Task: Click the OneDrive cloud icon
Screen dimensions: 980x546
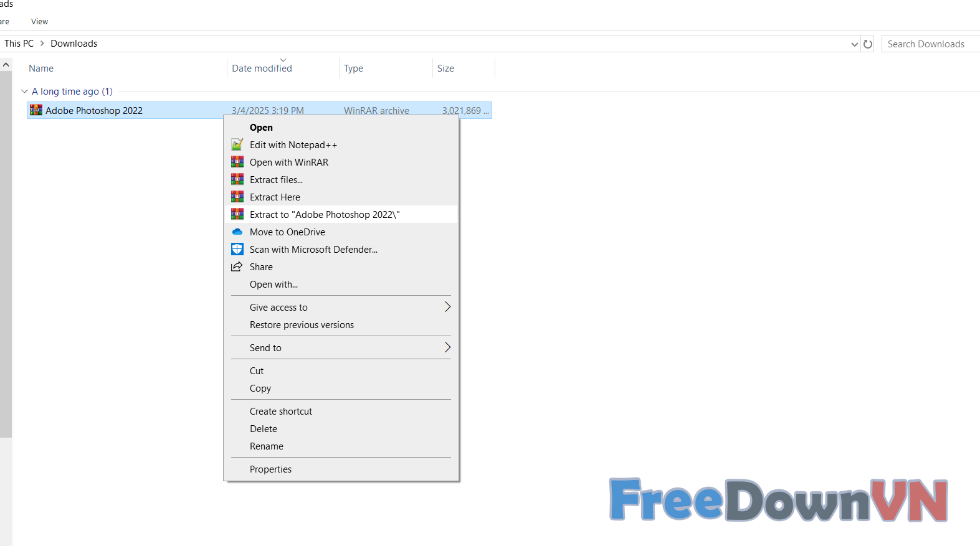Action: [237, 232]
